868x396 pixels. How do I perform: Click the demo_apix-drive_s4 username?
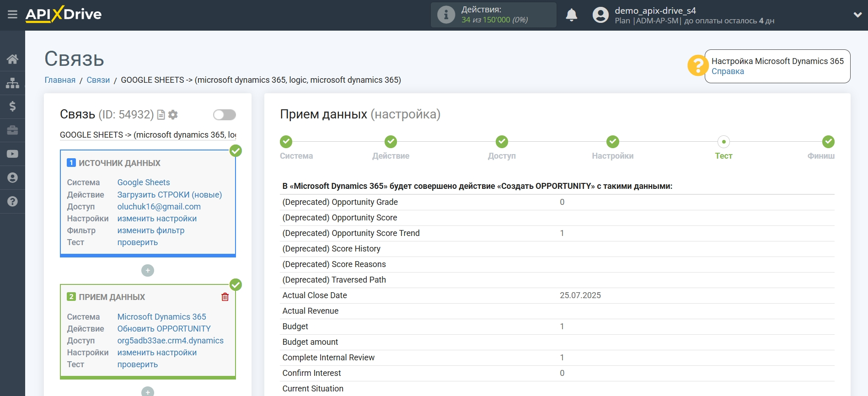(655, 11)
